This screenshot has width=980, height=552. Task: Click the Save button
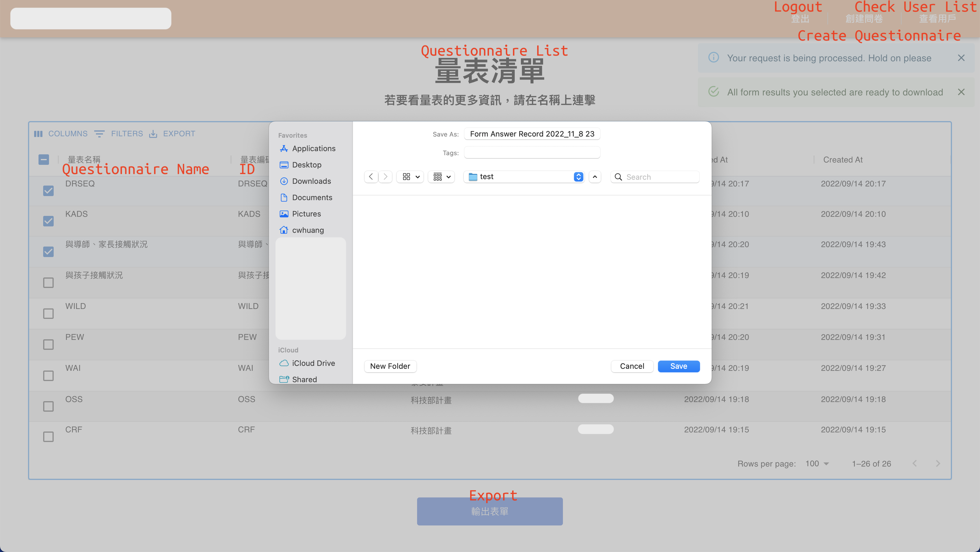pyautogui.click(x=678, y=366)
